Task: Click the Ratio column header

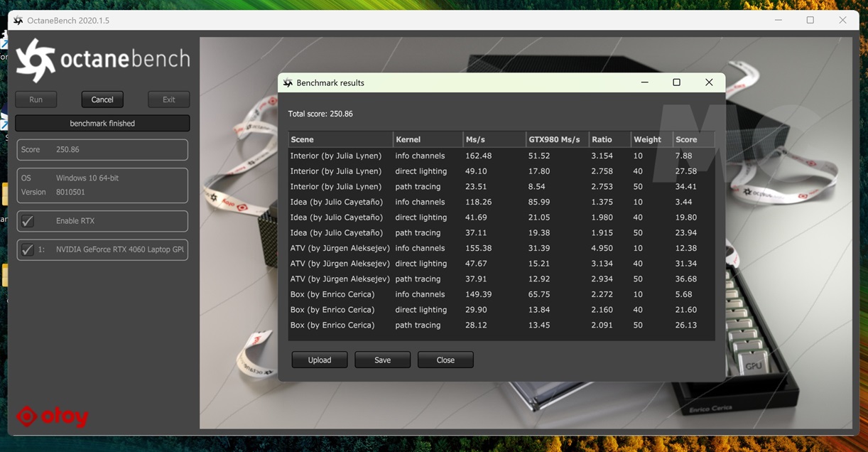Action: tap(609, 139)
